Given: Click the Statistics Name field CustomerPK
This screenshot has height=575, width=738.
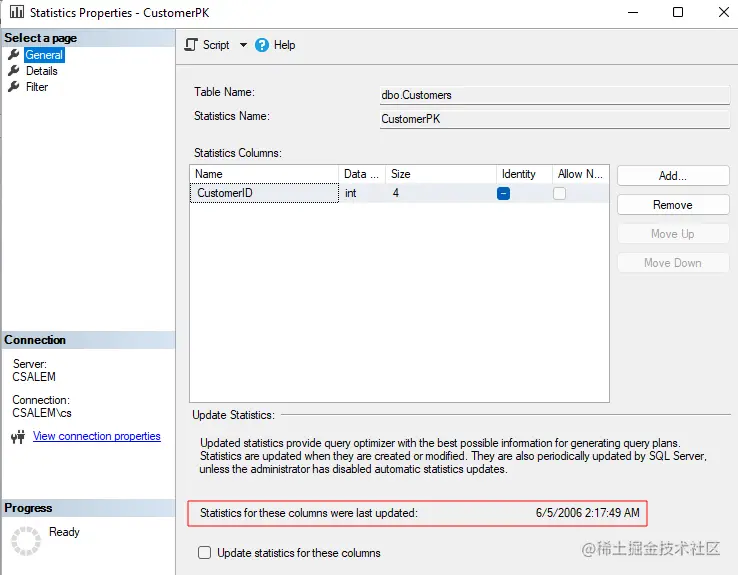Looking at the screenshot, I should (x=554, y=119).
